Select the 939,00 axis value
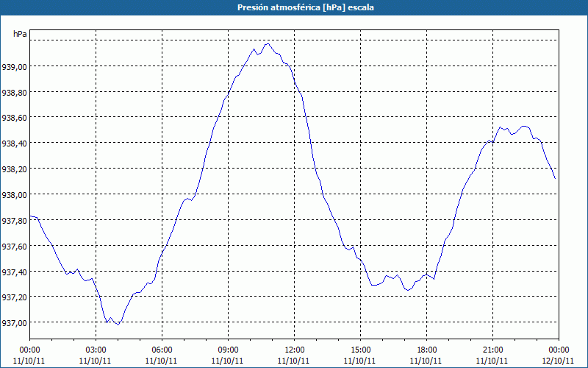 15,67
